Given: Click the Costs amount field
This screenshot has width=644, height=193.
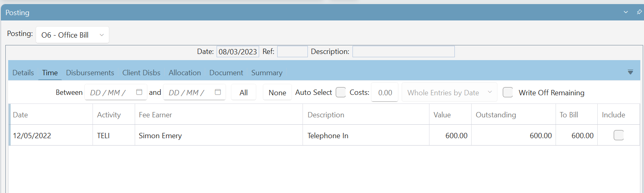Looking at the screenshot, I should point(384,92).
